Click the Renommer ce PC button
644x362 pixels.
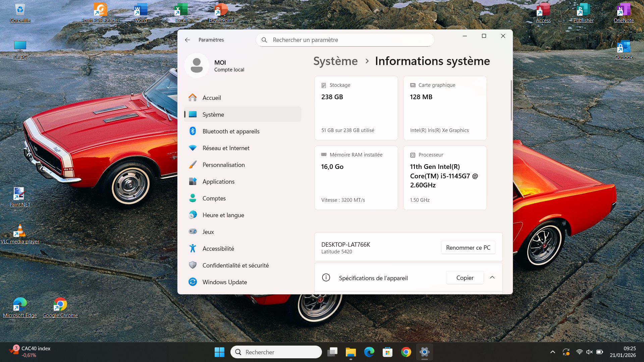point(468,247)
